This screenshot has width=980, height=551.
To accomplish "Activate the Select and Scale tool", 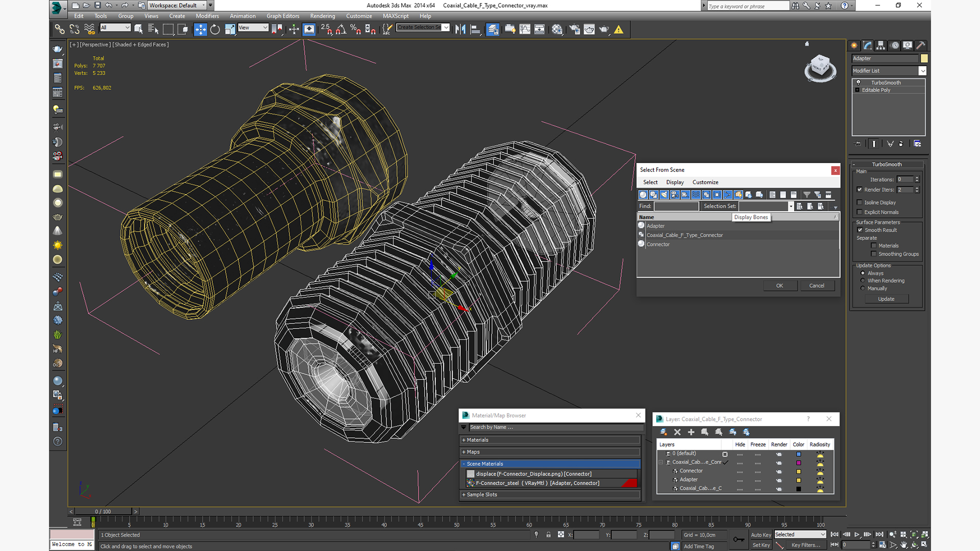I will [x=230, y=29].
